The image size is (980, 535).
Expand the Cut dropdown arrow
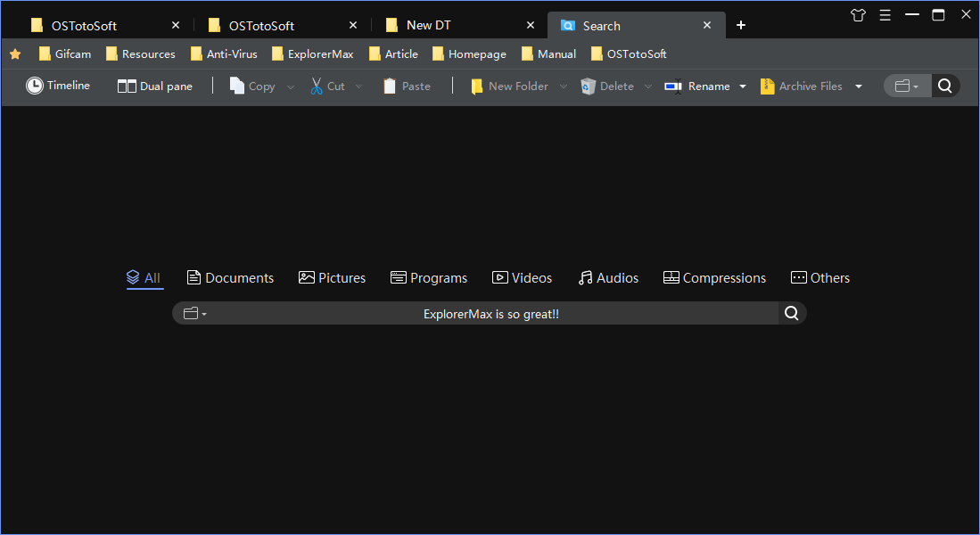[x=358, y=86]
